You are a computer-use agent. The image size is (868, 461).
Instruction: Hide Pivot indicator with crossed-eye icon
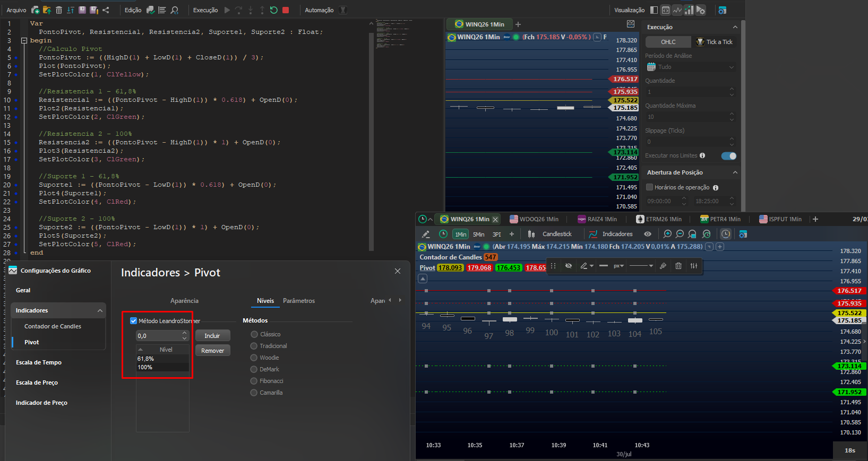pos(569,266)
